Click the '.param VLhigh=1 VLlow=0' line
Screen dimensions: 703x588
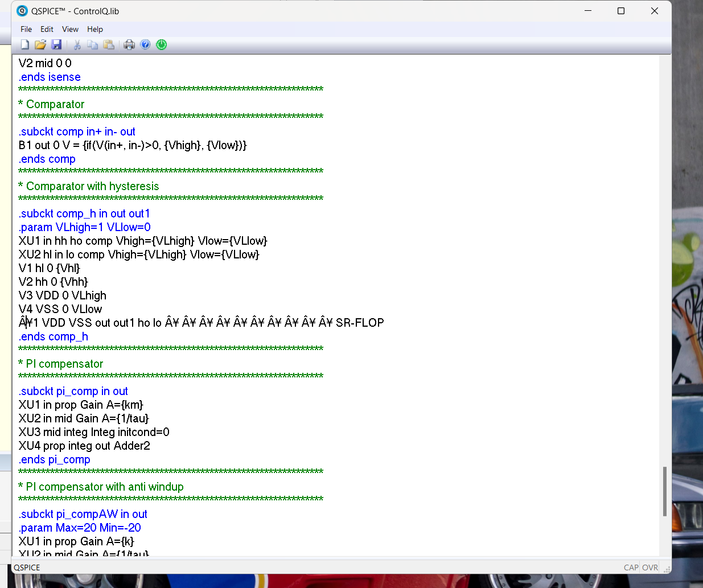(x=84, y=227)
